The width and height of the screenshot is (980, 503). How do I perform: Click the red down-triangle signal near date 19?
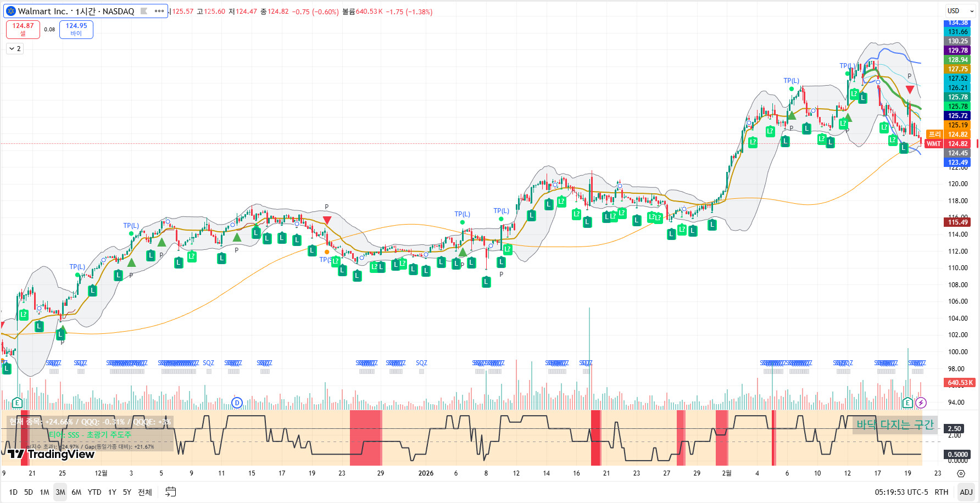tap(910, 90)
